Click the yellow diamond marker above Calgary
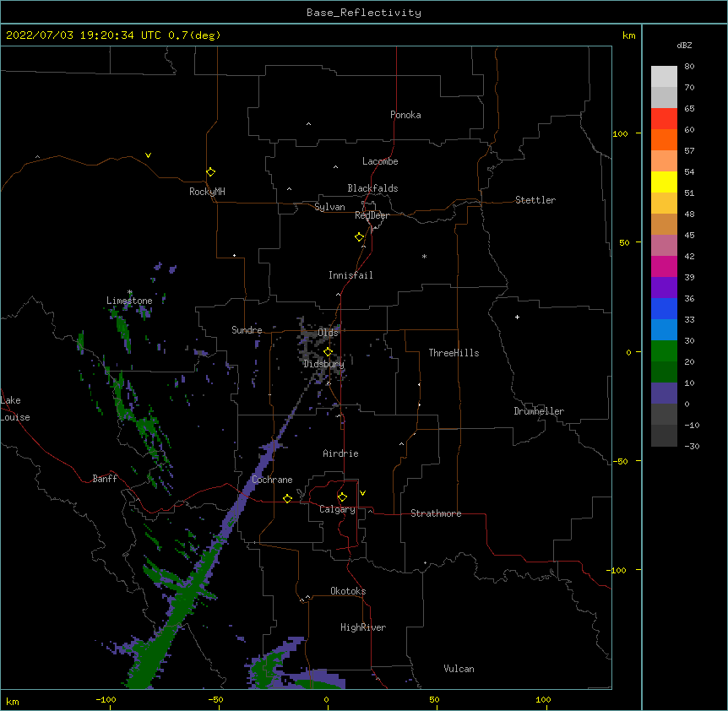728x711 pixels. (x=342, y=497)
